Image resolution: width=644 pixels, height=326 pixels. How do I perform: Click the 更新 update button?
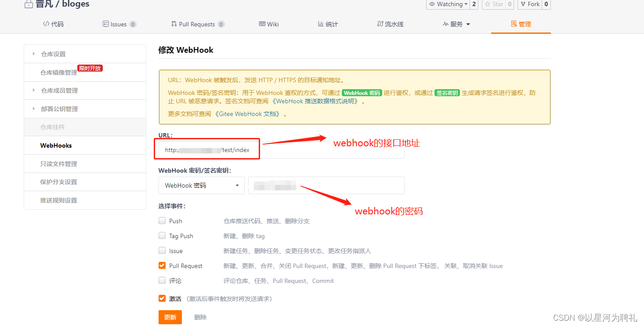click(x=170, y=317)
